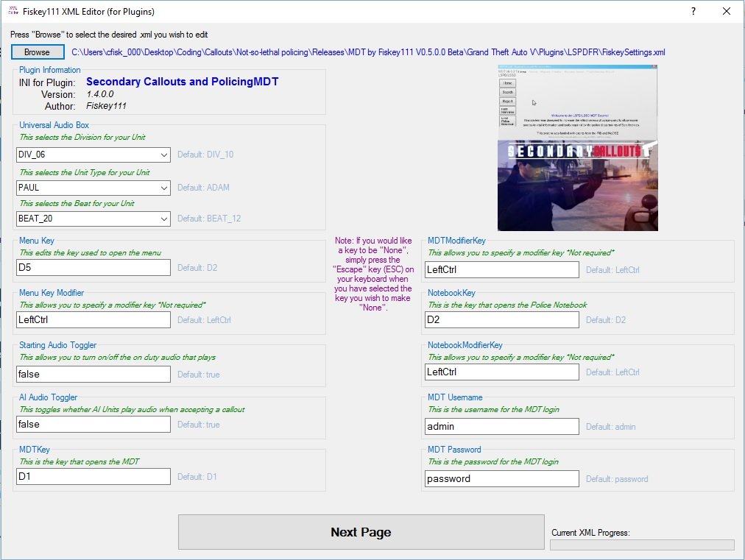Expand the Unit Type dropdown showing PAUL
Viewport: 745px width, 560px height.
pyautogui.click(x=93, y=188)
